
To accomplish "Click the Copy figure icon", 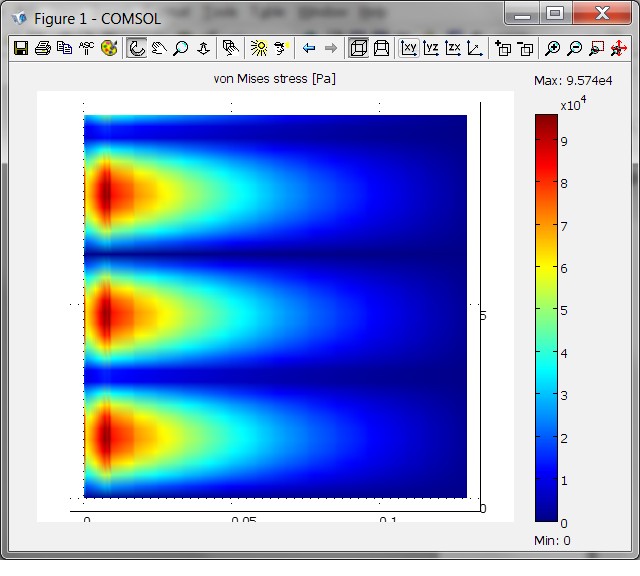I will tap(64, 48).
